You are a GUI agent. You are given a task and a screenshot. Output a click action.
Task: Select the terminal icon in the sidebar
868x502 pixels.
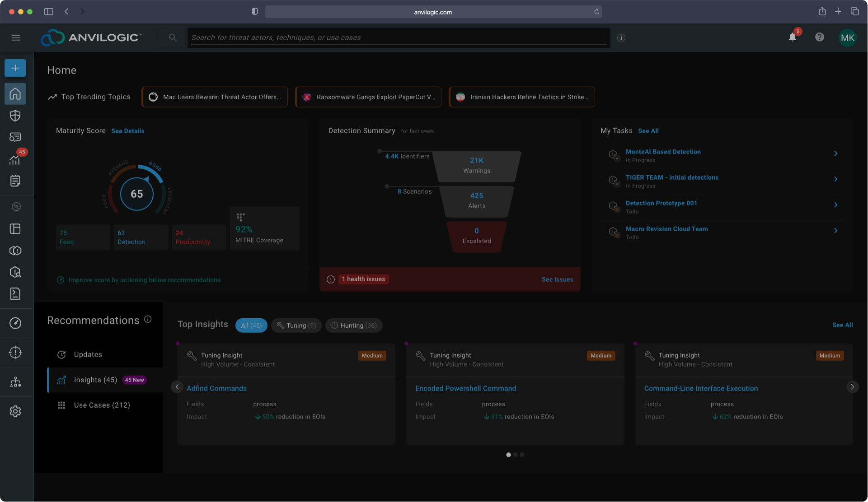(x=15, y=294)
